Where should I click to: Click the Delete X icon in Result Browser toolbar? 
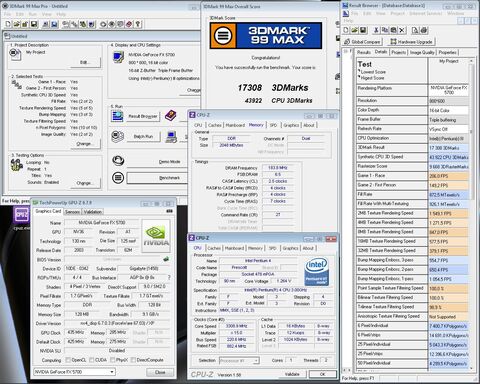coord(402,30)
